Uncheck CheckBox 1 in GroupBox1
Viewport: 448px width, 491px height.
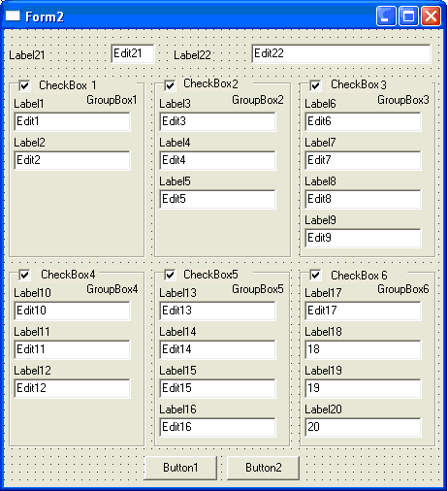[x=24, y=85]
